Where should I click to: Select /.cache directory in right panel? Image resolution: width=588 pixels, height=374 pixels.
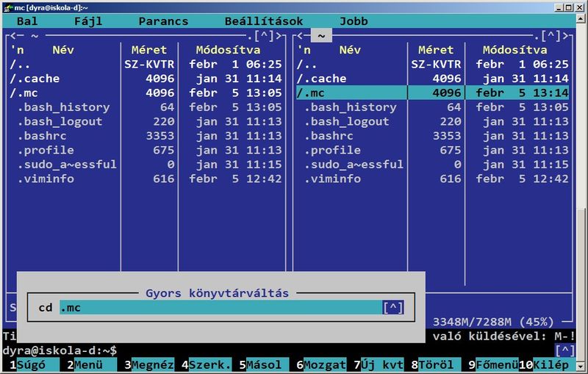click(x=433, y=79)
